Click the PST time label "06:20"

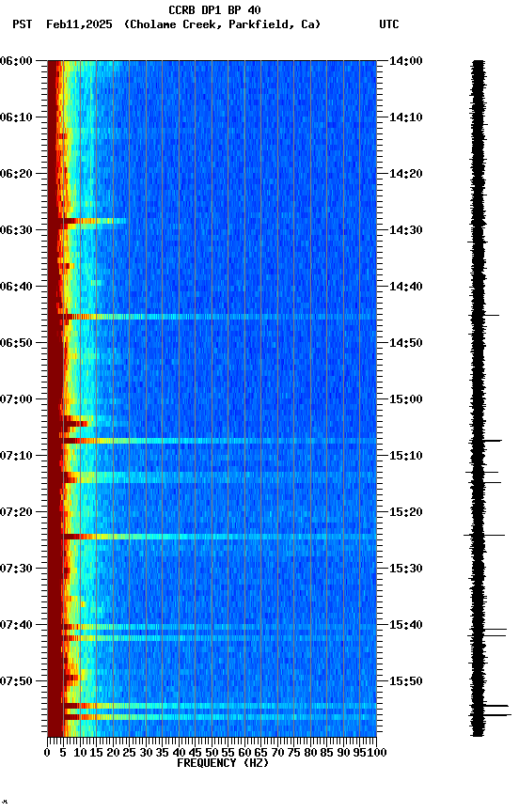click(16, 174)
